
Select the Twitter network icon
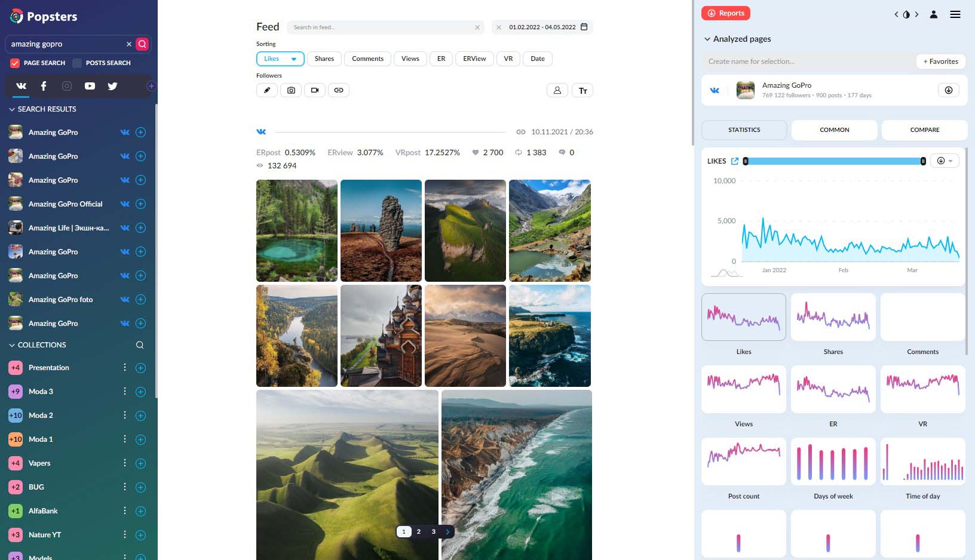click(x=112, y=86)
